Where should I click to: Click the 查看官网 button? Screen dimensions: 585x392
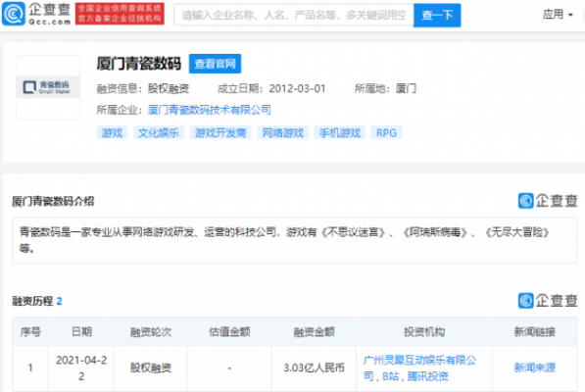tap(215, 64)
